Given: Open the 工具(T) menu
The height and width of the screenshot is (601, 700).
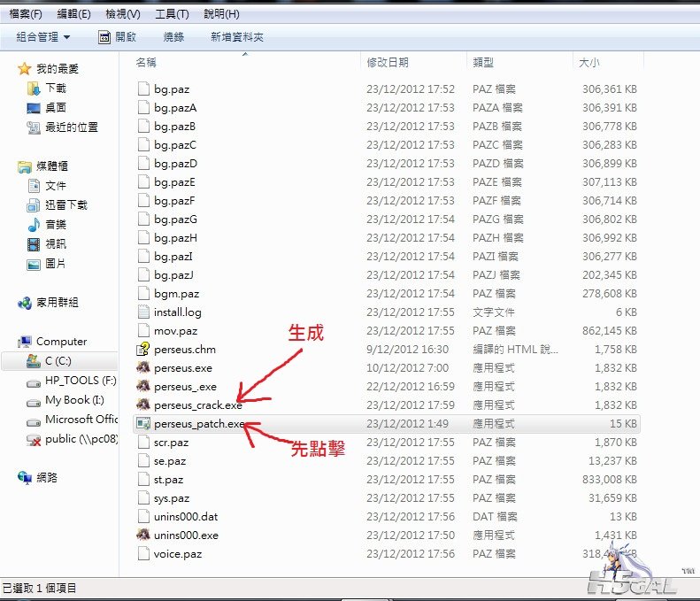Looking at the screenshot, I should (x=172, y=14).
